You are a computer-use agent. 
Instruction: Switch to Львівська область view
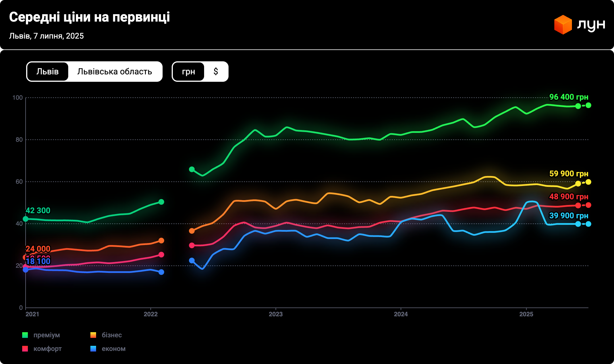pyautogui.click(x=115, y=72)
